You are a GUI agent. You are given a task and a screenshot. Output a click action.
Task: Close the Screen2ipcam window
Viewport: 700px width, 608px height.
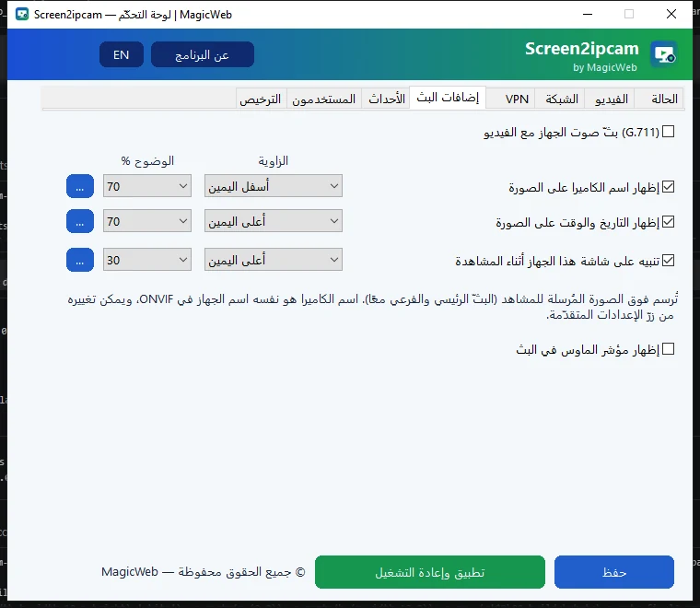(671, 15)
